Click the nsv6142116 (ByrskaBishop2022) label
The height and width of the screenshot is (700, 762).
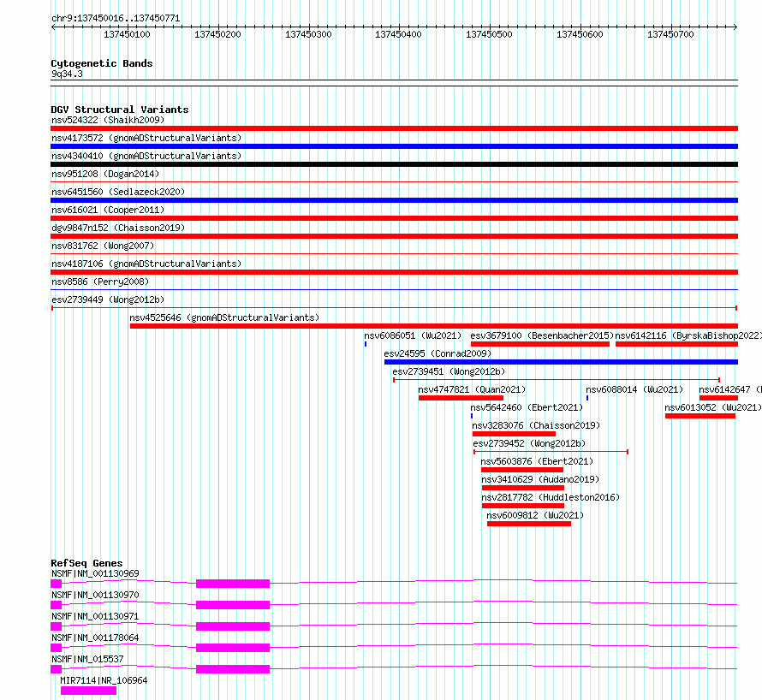(x=688, y=335)
